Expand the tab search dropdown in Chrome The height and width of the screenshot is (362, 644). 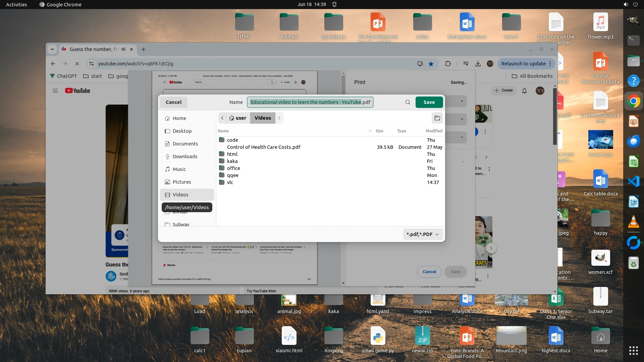(52, 49)
